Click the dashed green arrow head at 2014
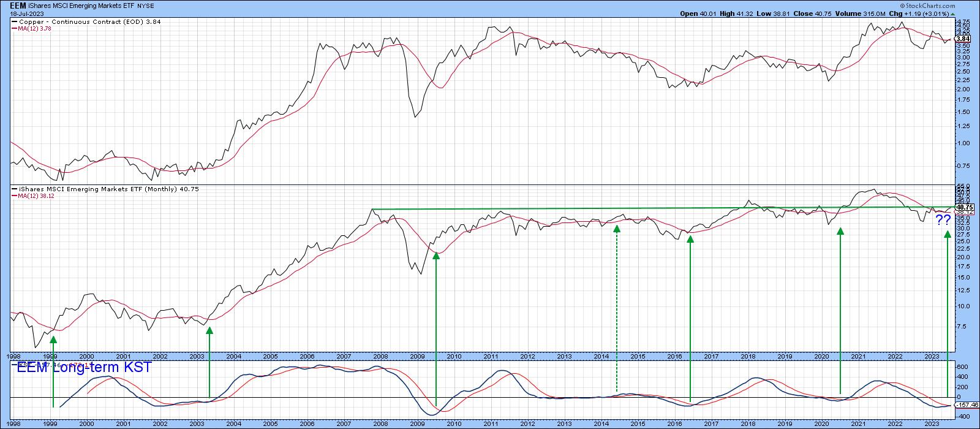 click(x=617, y=229)
